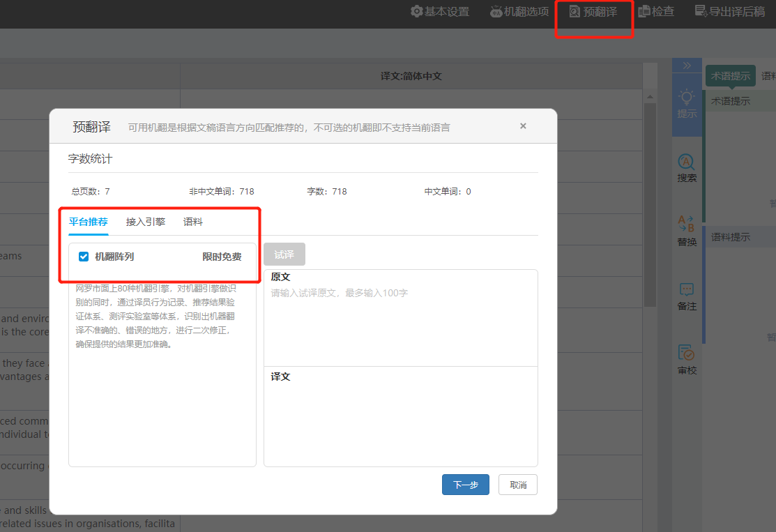
Task: Uncheck the 机翻阵列 checkbox
Action: pyautogui.click(x=84, y=257)
